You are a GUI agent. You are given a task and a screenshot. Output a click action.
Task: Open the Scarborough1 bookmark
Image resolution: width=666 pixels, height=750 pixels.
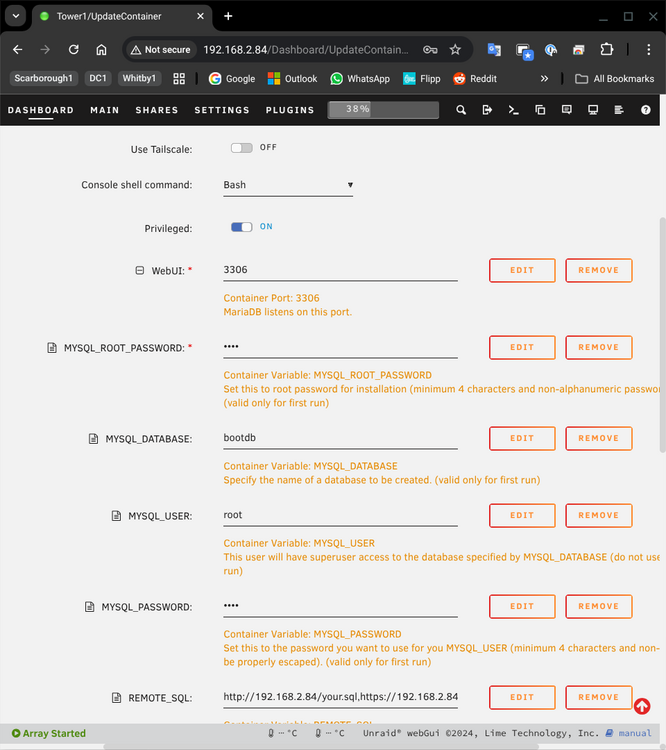coord(44,78)
